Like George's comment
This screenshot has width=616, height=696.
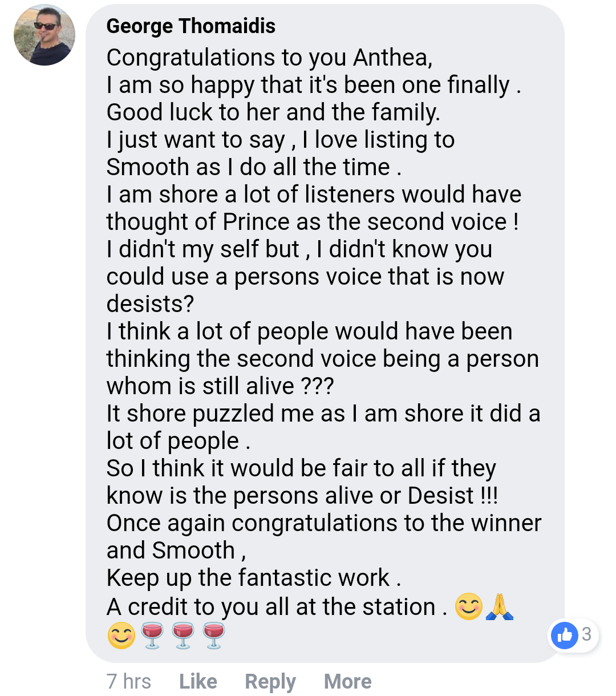coord(198,681)
